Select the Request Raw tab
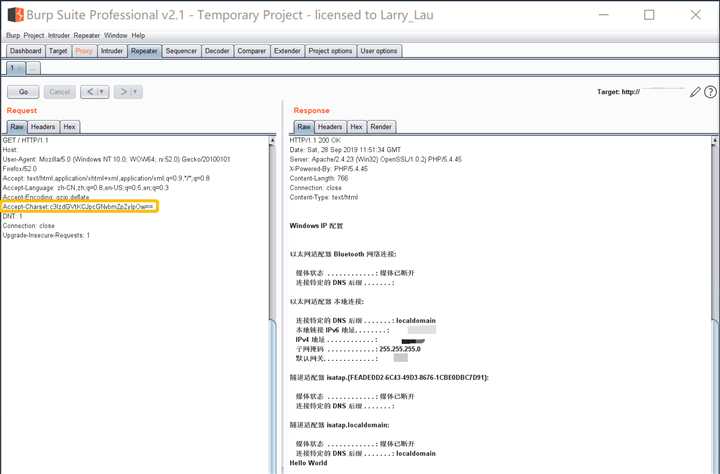The width and height of the screenshot is (720, 474). click(x=17, y=127)
